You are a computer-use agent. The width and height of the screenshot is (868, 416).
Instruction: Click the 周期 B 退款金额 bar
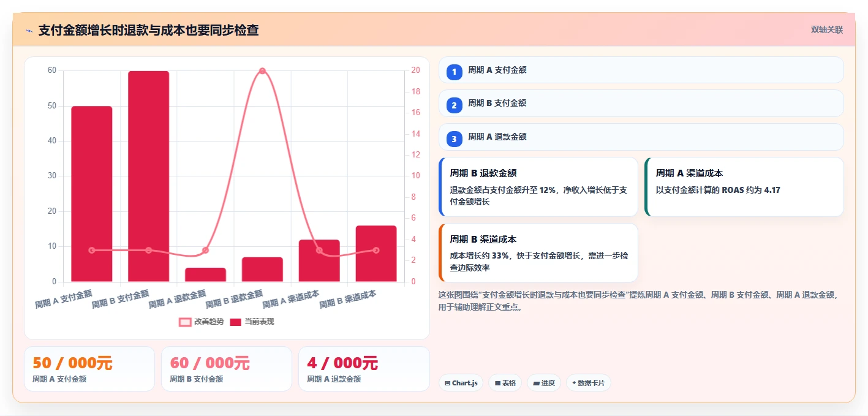(262, 270)
